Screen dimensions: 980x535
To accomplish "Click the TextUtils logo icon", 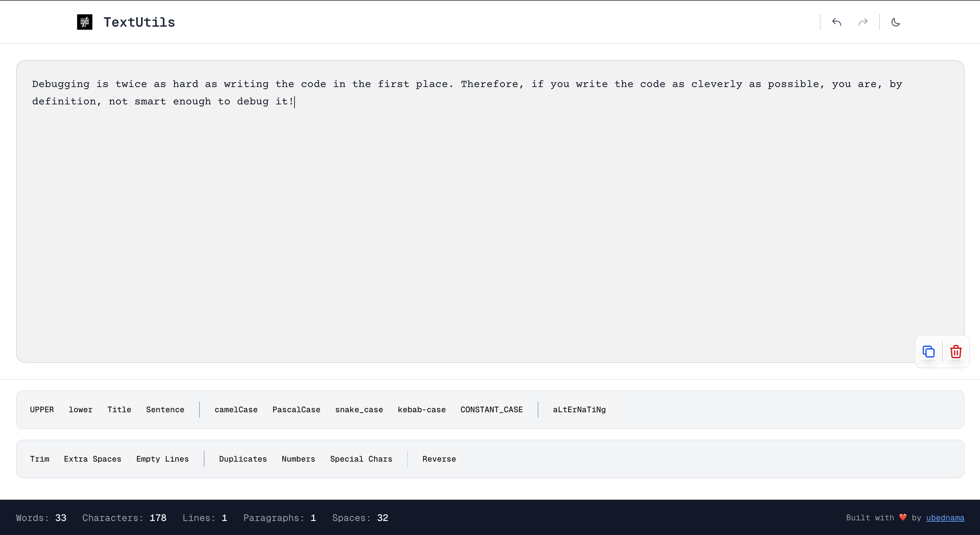I will point(84,22).
